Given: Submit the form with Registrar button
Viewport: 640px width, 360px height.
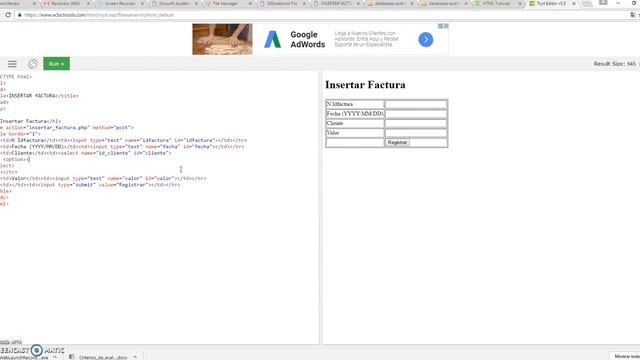Looking at the screenshot, I should coord(397,142).
